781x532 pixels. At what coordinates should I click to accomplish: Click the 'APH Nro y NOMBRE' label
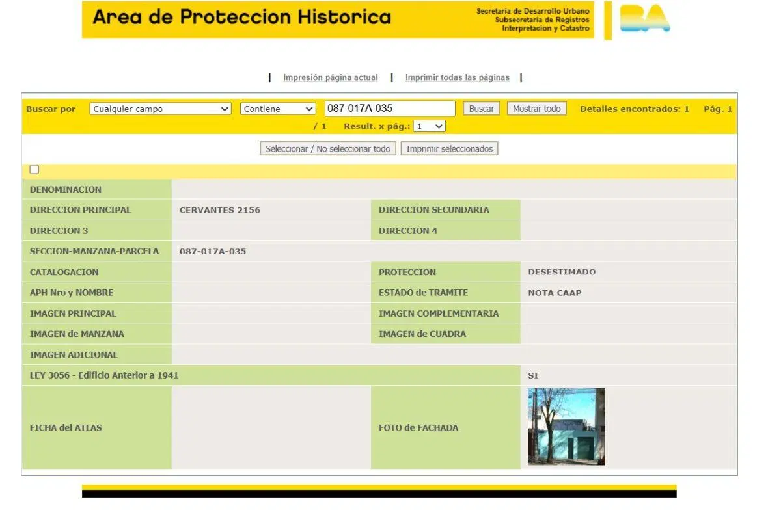[72, 293]
